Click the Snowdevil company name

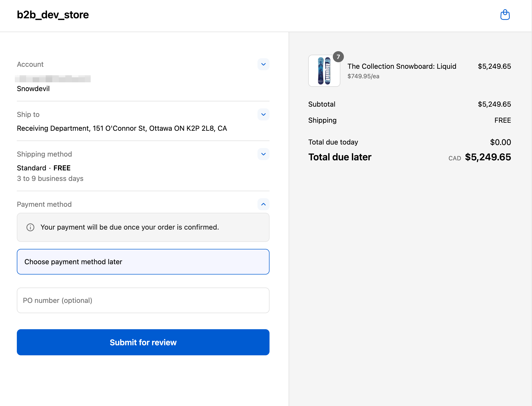33,89
